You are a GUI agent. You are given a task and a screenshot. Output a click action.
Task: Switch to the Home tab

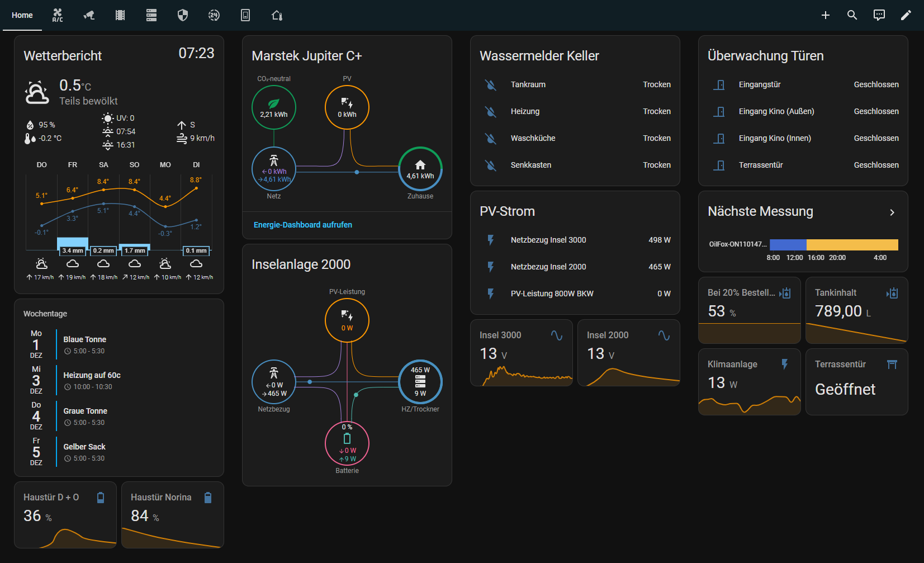(x=22, y=15)
